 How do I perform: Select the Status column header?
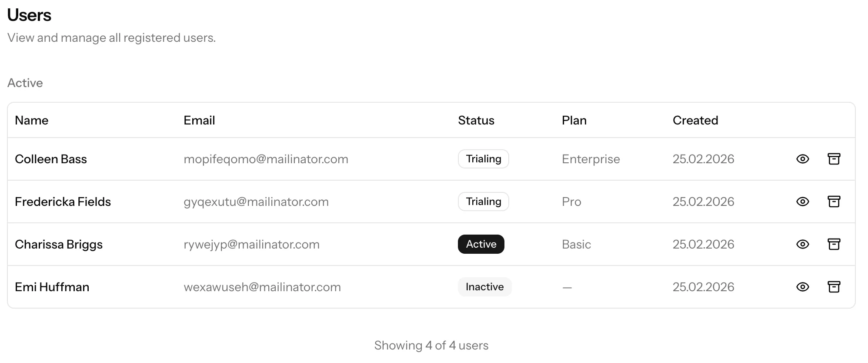tap(476, 120)
